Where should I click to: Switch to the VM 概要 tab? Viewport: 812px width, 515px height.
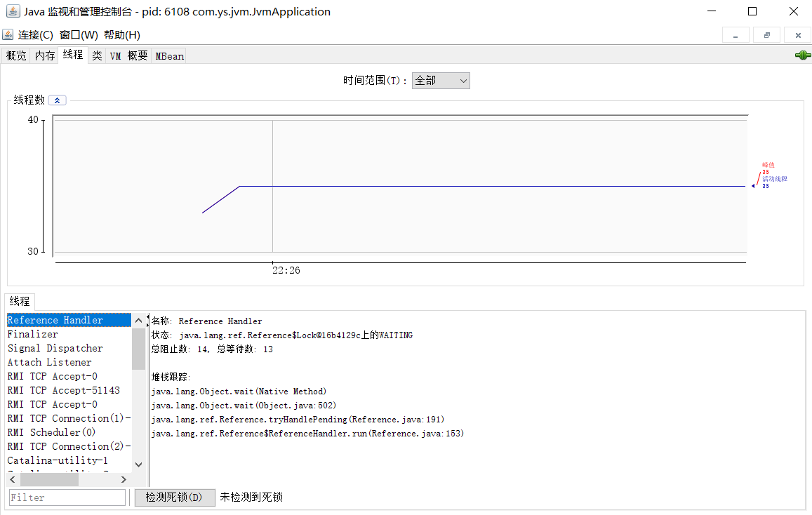point(129,56)
